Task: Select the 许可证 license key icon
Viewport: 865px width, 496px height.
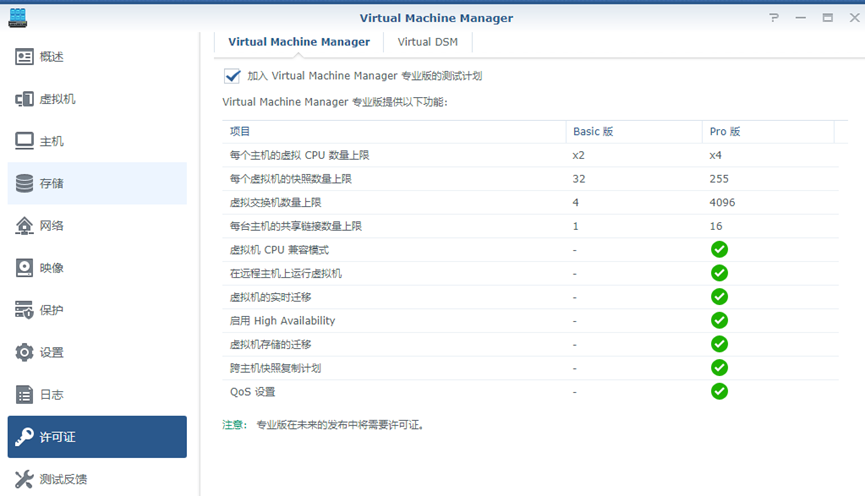Action: point(24,437)
